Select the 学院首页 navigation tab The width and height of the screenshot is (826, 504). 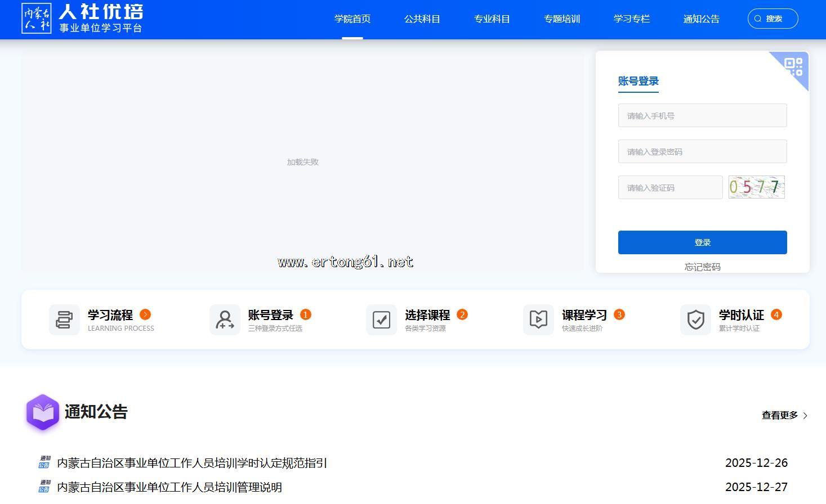352,19
